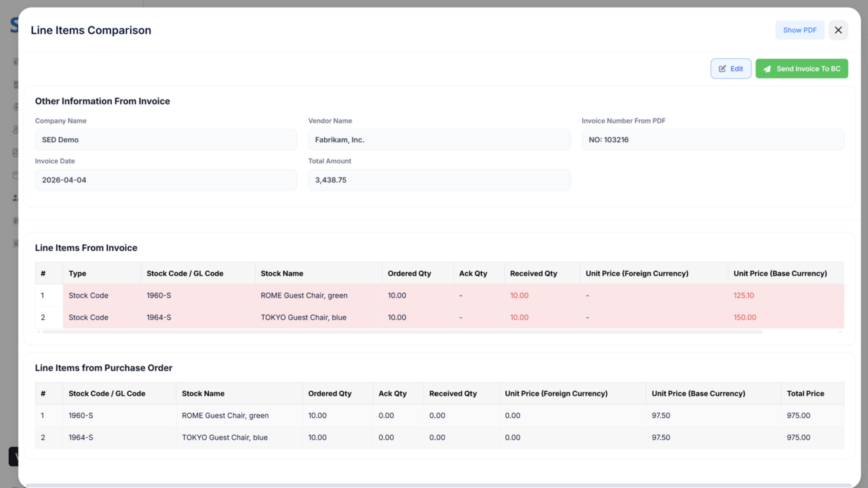The width and height of the screenshot is (868, 488).
Task: Click Total Price 975.00 for 1964-S row
Action: click(x=798, y=437)
